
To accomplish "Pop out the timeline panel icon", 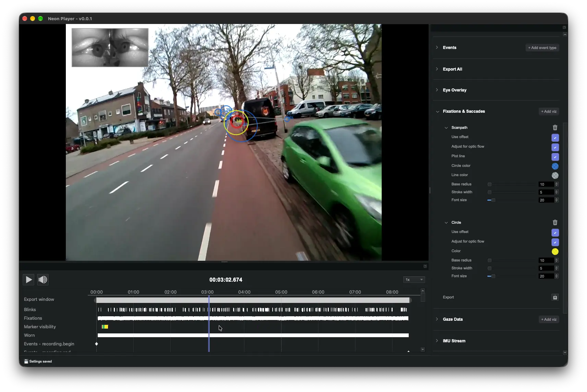I will (x=425, y=266).
